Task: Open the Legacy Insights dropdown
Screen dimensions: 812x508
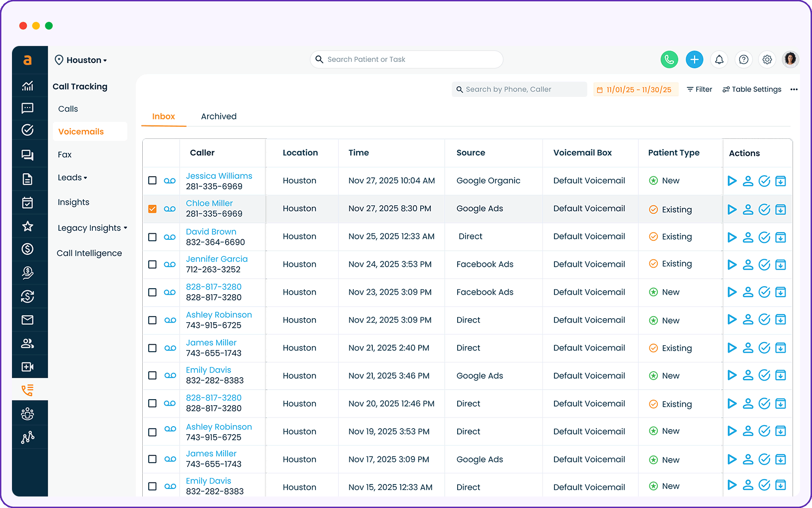Action: click(92, 228)
